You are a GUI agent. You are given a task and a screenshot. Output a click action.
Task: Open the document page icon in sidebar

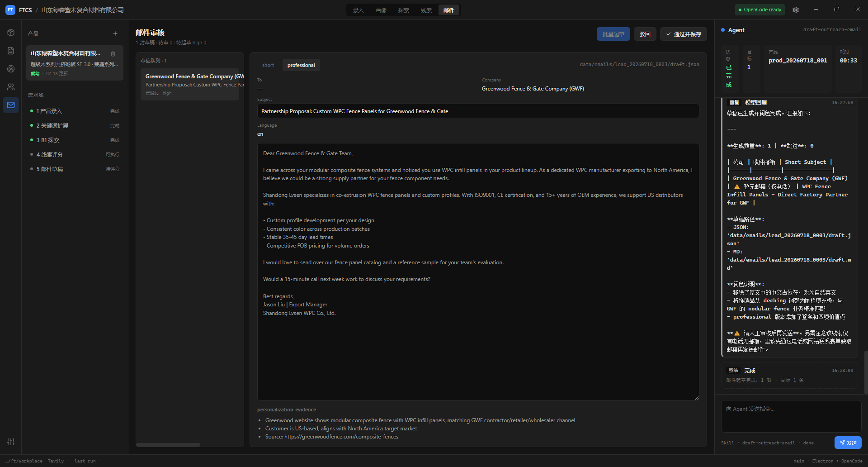pos(11,51)
